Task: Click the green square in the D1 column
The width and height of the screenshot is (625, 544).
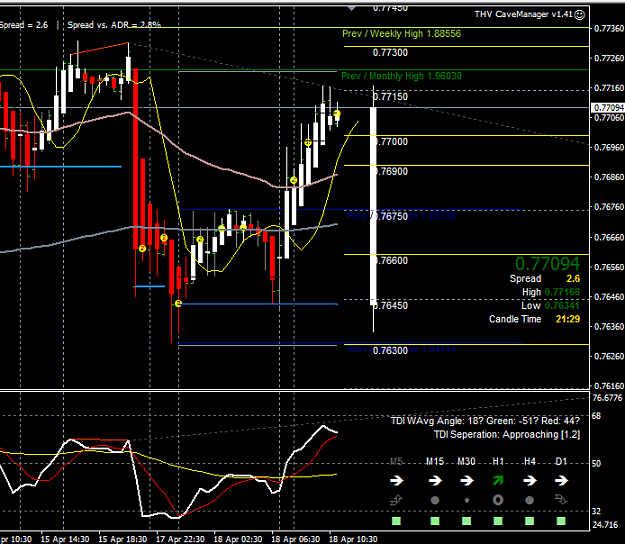Action: [561, 520]
